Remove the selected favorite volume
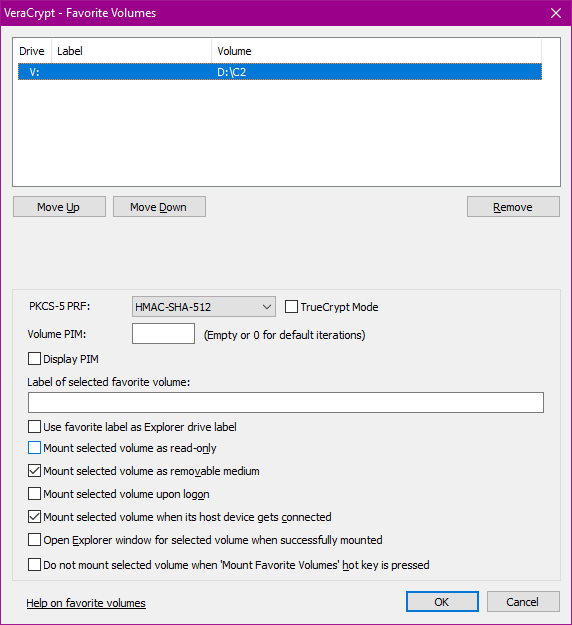 coord(513,207)
